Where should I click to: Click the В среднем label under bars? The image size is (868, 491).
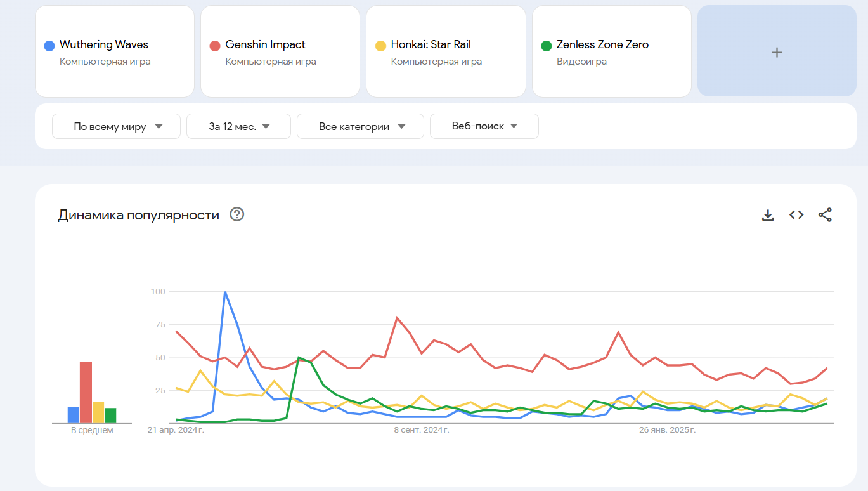pyautogui.click(x=92, y=431)
